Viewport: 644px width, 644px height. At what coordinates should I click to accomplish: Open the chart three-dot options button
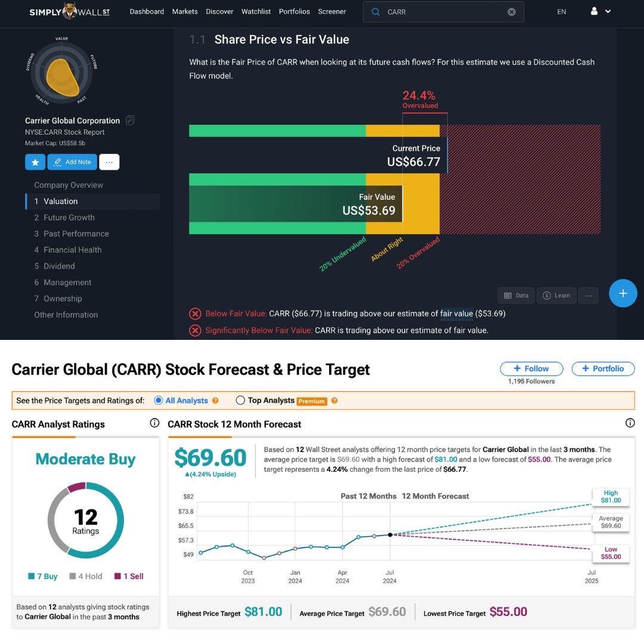588,295
